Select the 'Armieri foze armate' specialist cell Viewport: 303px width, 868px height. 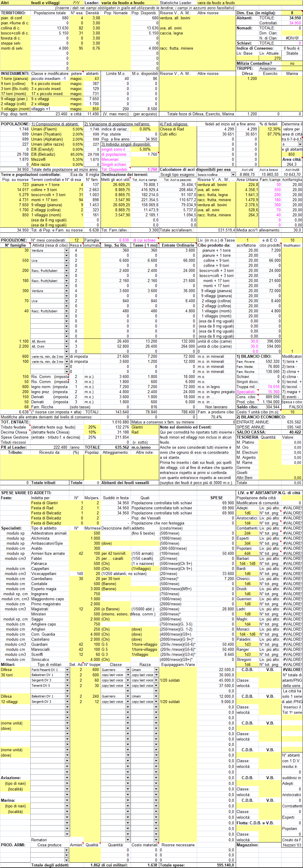click(x=50, y=554)
